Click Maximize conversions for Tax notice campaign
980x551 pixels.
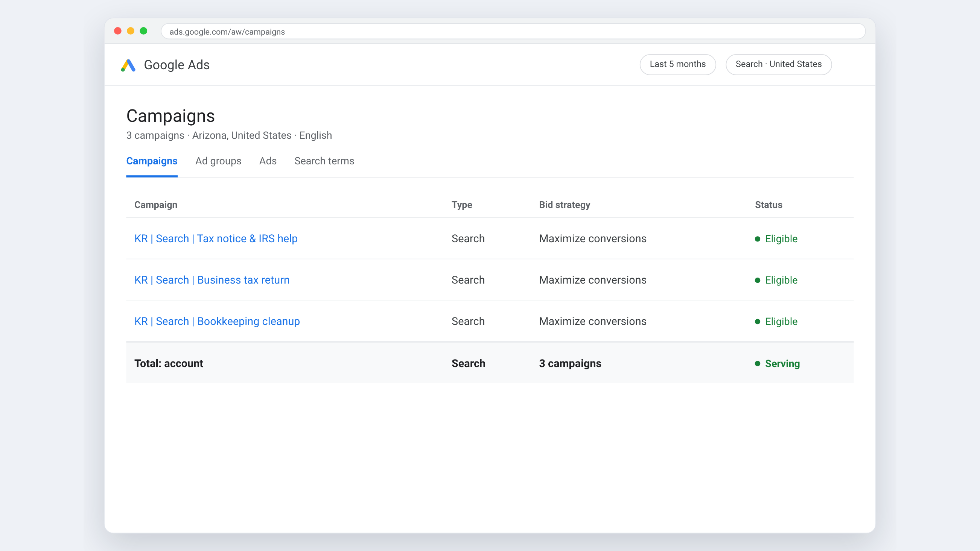(x=593, y=238)
